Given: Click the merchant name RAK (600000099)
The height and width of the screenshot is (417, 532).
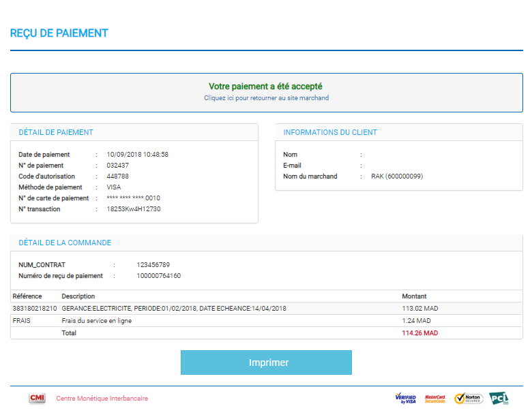Looking at the screenshot, I should pos(397,176).
